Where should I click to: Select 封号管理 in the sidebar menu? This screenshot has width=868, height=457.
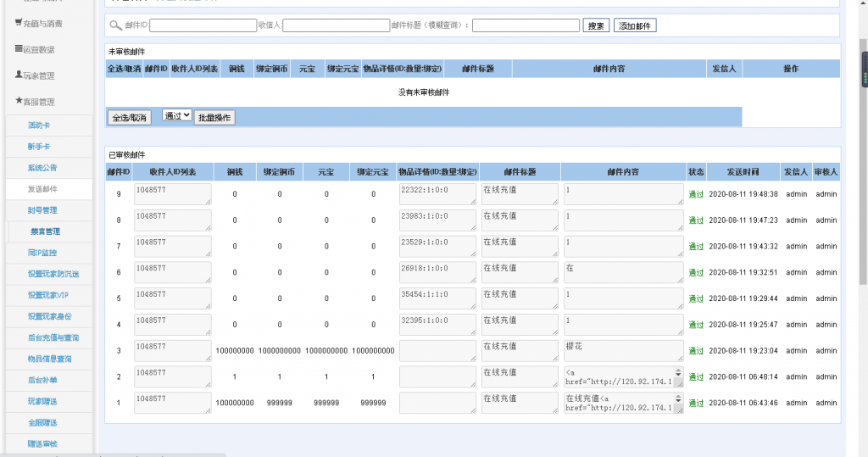click(x=42, y=209)
